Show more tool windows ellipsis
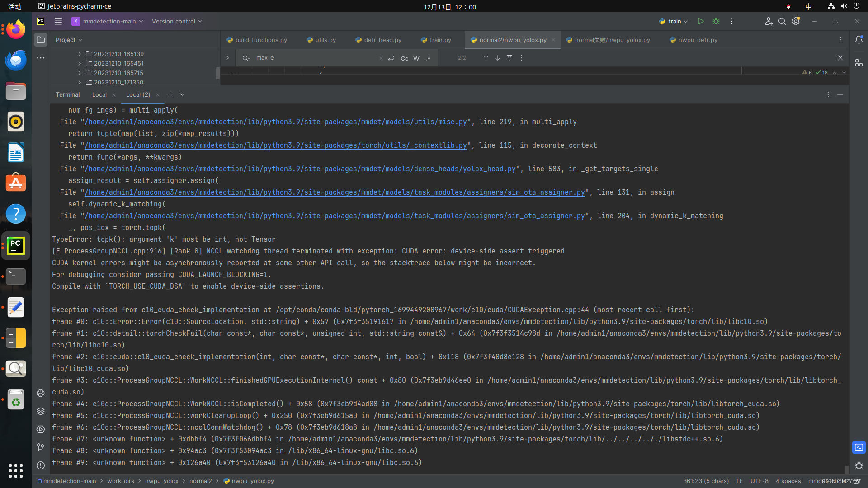Image resolution: width=868 pixels, height=488 pixels. click(x=41, y=58)
